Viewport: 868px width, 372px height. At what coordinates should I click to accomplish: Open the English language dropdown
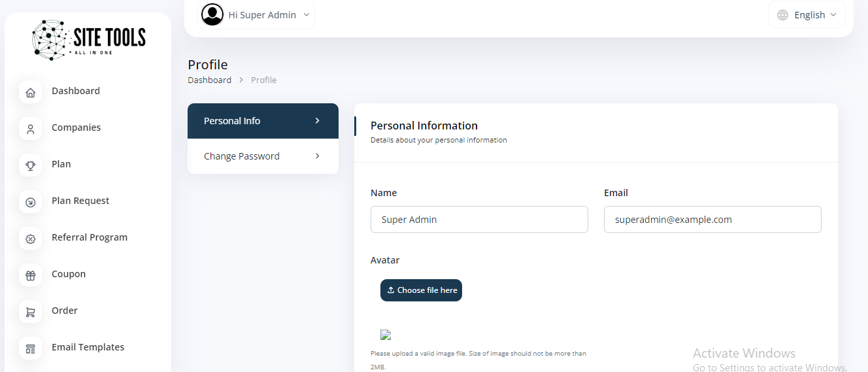[x=807, y=14]
